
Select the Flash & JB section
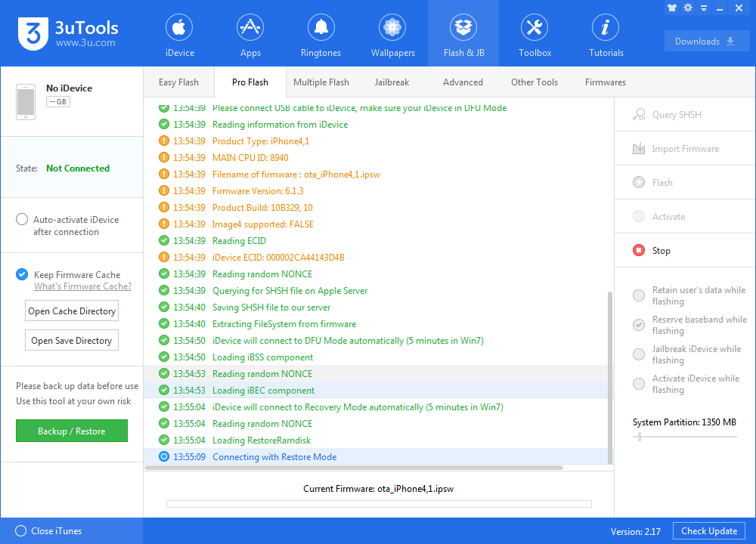[463, 35]
